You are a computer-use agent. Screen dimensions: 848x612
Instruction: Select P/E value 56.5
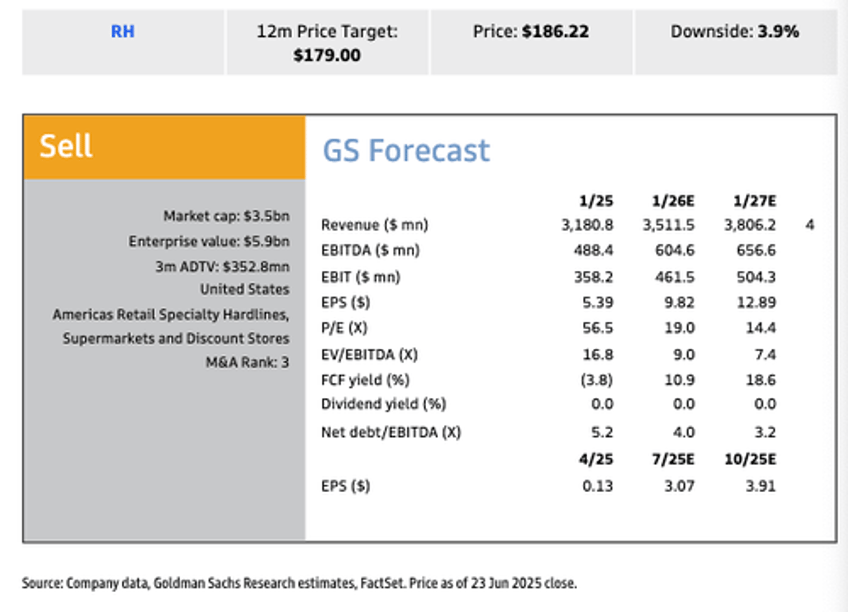click(598, 328)
